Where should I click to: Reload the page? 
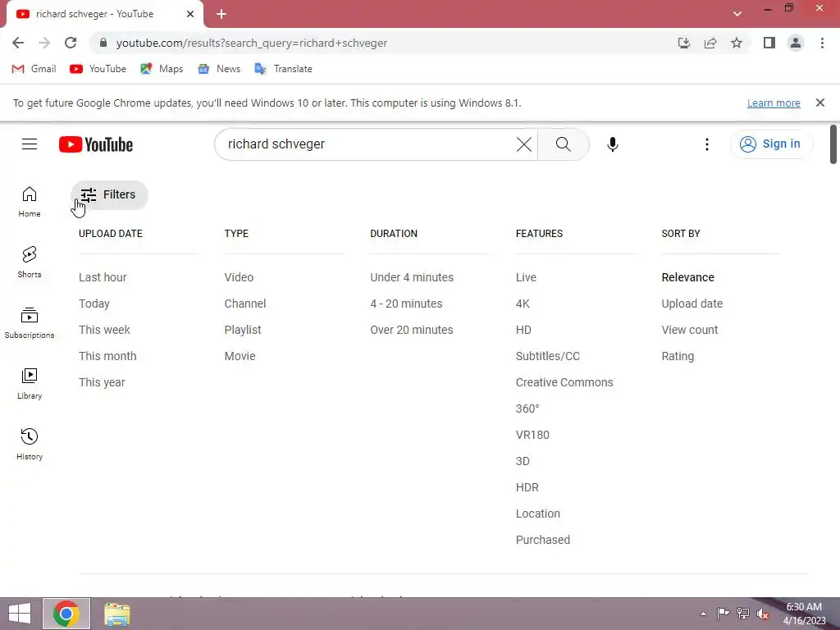(x=71, y=43)
